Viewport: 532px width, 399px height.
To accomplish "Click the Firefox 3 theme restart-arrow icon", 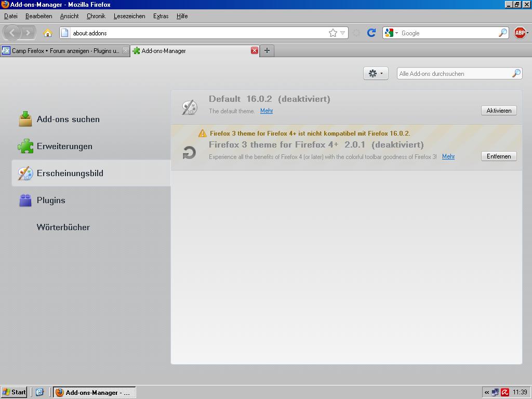I will [x=189, y=153].
